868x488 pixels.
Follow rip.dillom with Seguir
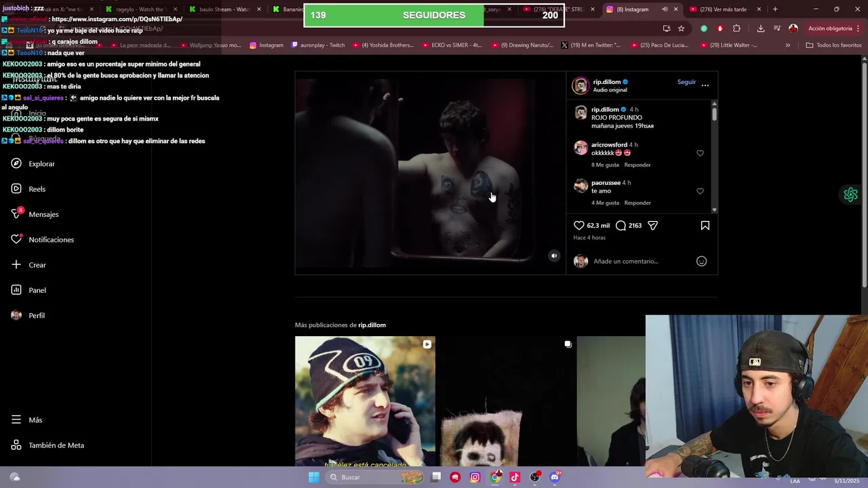point(686,82)
